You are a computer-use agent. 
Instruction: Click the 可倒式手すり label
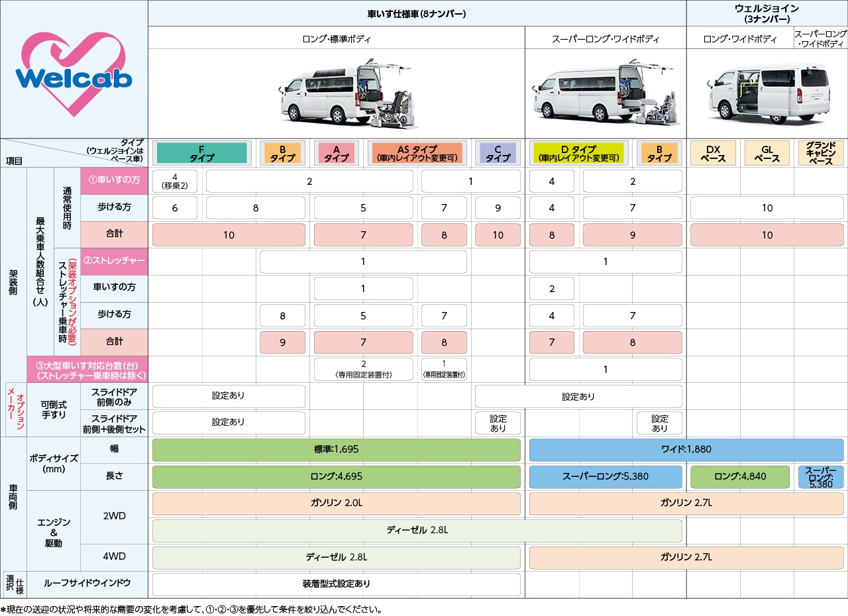[x=54, y=409]
